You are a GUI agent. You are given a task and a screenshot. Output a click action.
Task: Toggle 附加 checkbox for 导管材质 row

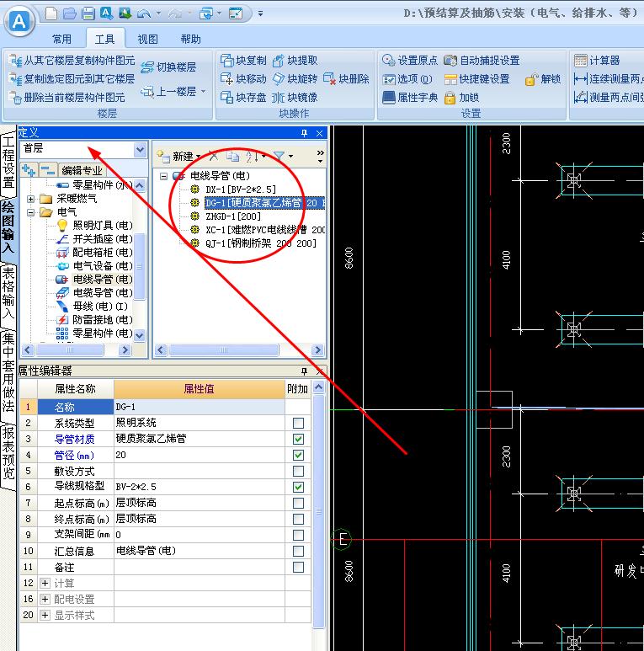click(298, 439)
